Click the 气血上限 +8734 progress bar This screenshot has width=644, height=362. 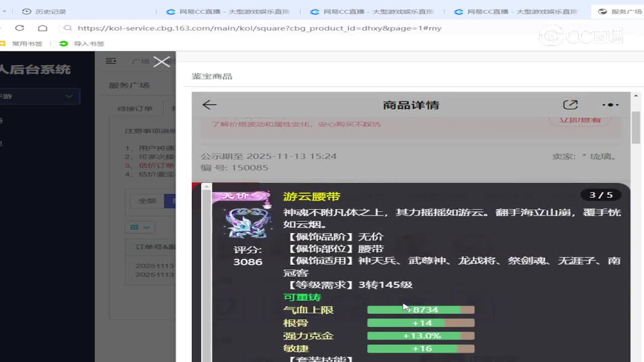click(421, 310)
